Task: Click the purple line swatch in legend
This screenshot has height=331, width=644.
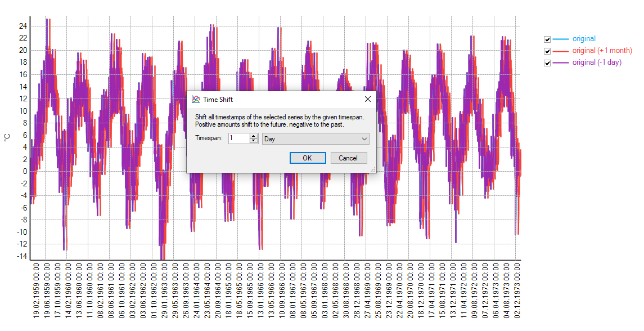Action: [561, 63]
